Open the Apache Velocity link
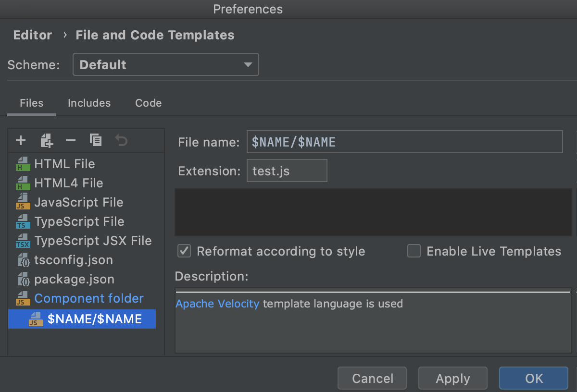577x392 pixels. (217, 304)
